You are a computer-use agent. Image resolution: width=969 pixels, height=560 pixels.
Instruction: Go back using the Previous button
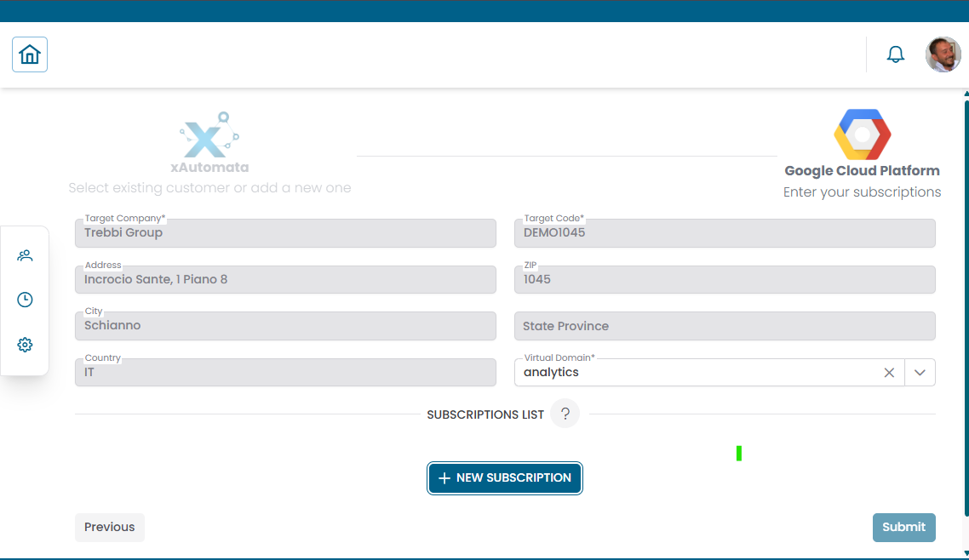[x=109, y=527]
